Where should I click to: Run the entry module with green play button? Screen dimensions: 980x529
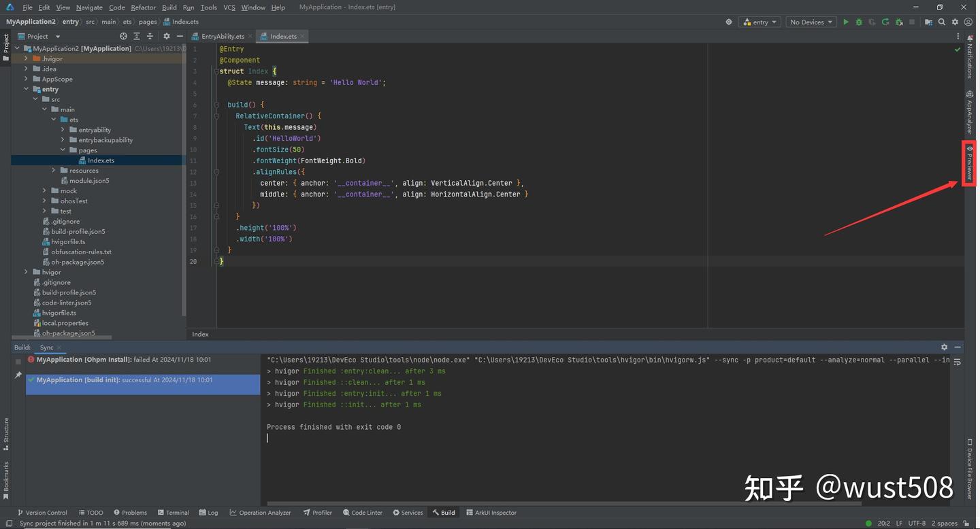(846, 22)
